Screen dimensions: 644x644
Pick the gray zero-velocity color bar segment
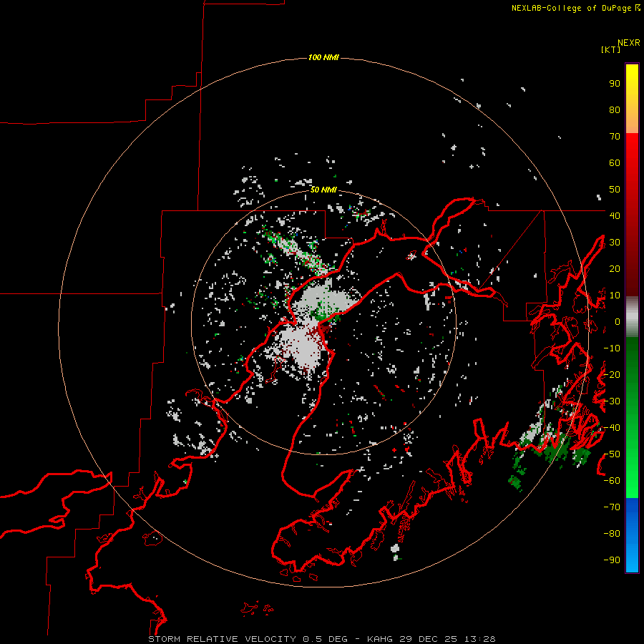[x=632, y=317]
